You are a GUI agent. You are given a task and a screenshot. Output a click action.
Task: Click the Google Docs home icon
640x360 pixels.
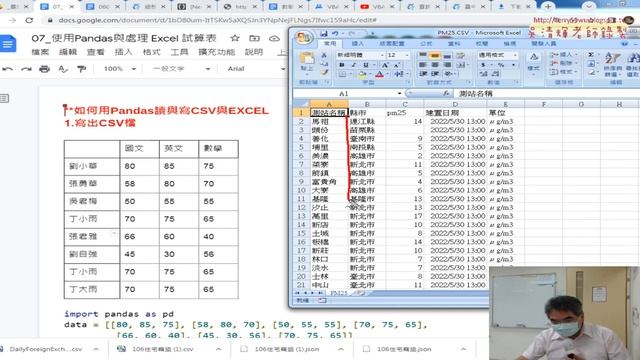pos(8,44)
